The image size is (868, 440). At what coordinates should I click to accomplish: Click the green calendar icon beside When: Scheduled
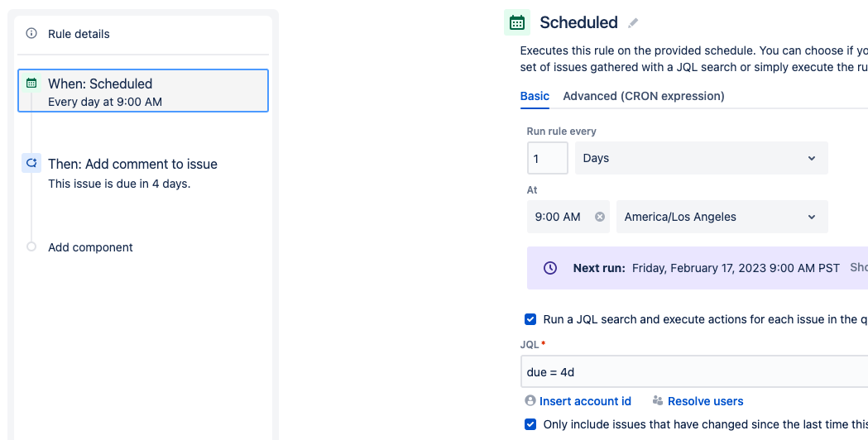click(31, 83)
